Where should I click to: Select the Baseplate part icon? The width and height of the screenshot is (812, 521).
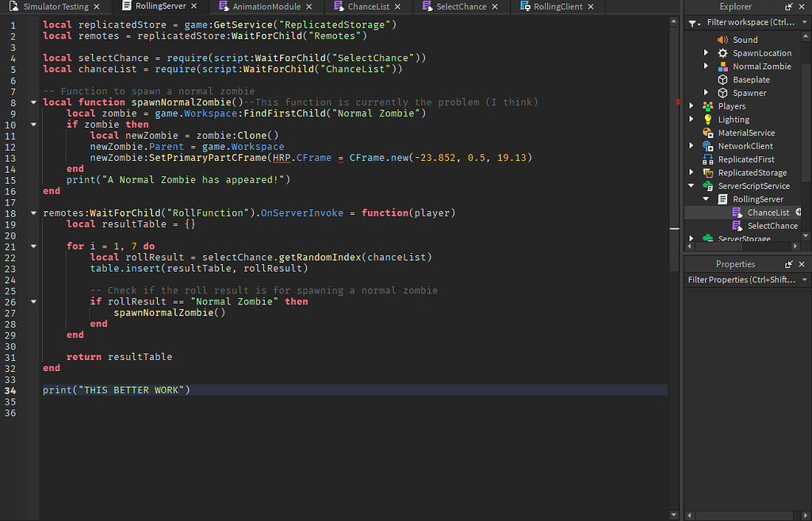point(724,79)
